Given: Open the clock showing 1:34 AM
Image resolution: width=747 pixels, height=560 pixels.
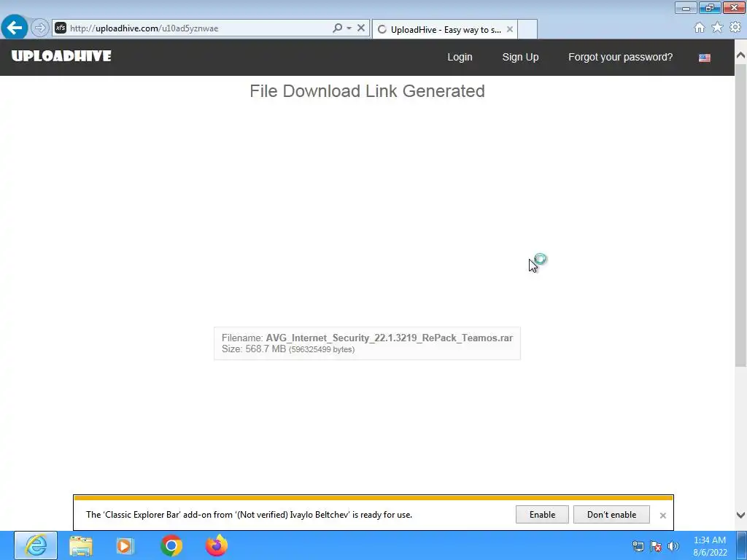Looking at the screenshot, I should coord(710,545).
